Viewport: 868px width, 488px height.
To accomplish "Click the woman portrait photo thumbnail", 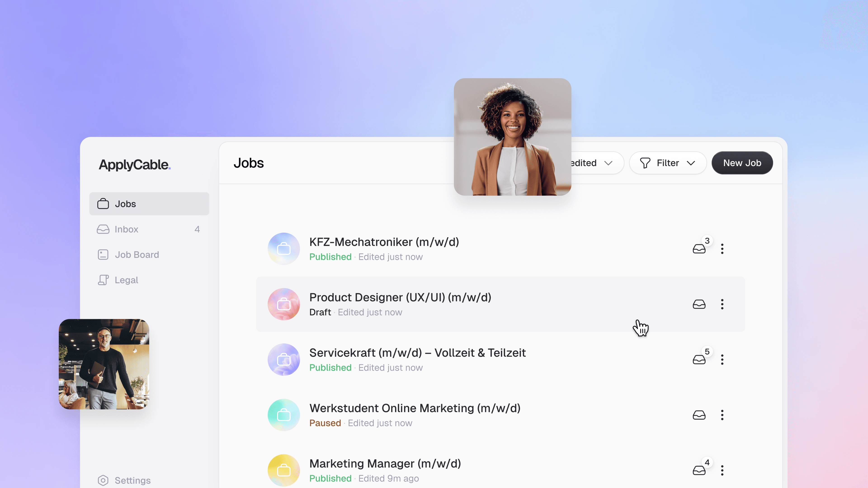I will point(512,137).
